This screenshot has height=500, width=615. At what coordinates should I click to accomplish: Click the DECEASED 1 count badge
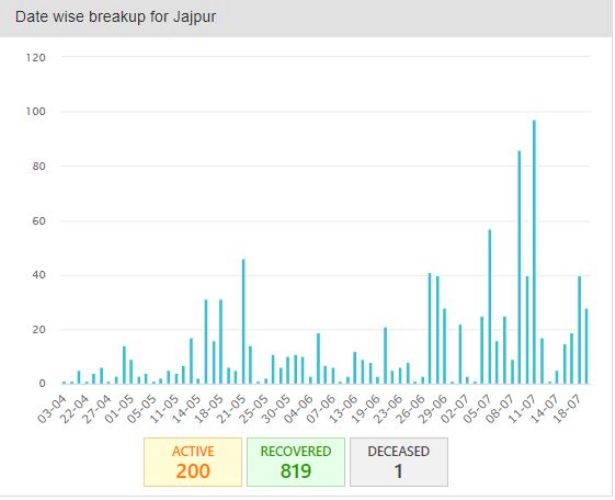(399, 461)
